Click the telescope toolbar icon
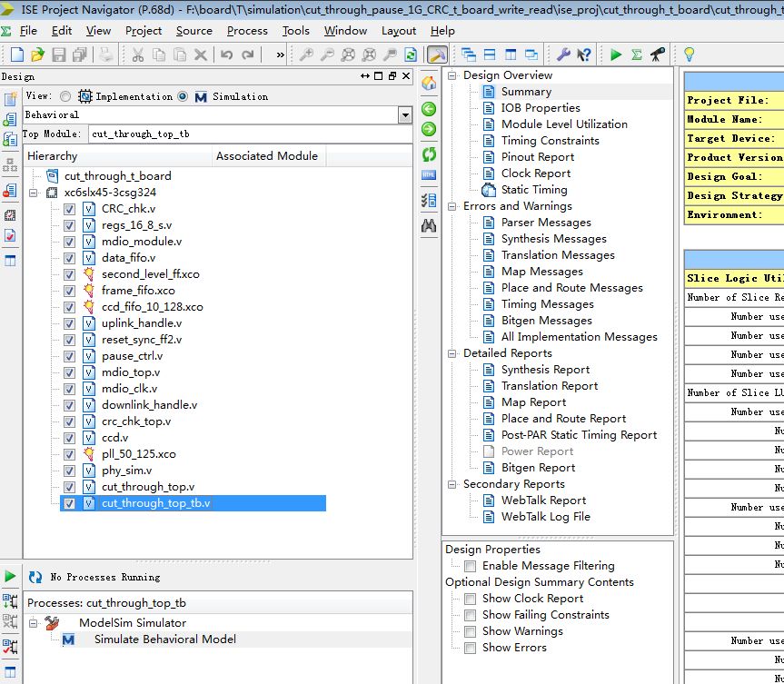The width and height of the screenshot is (784, 684). pyautogui.click(x=658, y=55)
